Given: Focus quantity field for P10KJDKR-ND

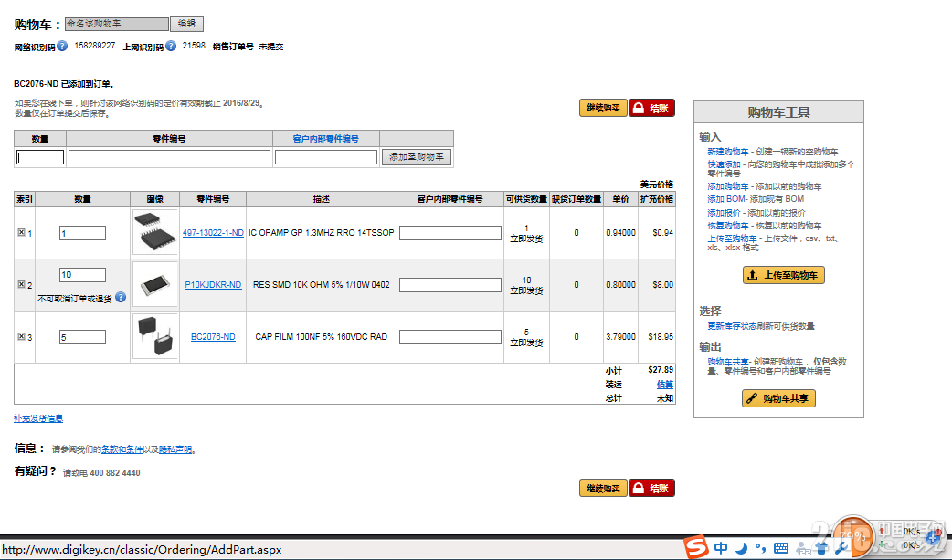Looking at the screenshot, I should click(82, 275).
